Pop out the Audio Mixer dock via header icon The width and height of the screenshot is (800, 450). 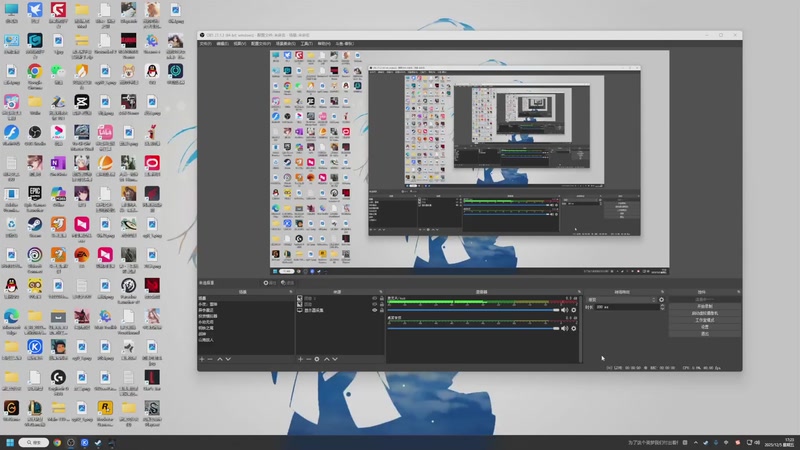point(579,292)
